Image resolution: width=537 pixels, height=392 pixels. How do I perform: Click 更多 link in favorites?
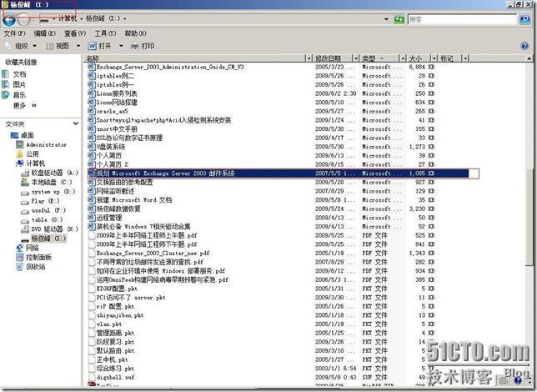(x=25, y=105)
